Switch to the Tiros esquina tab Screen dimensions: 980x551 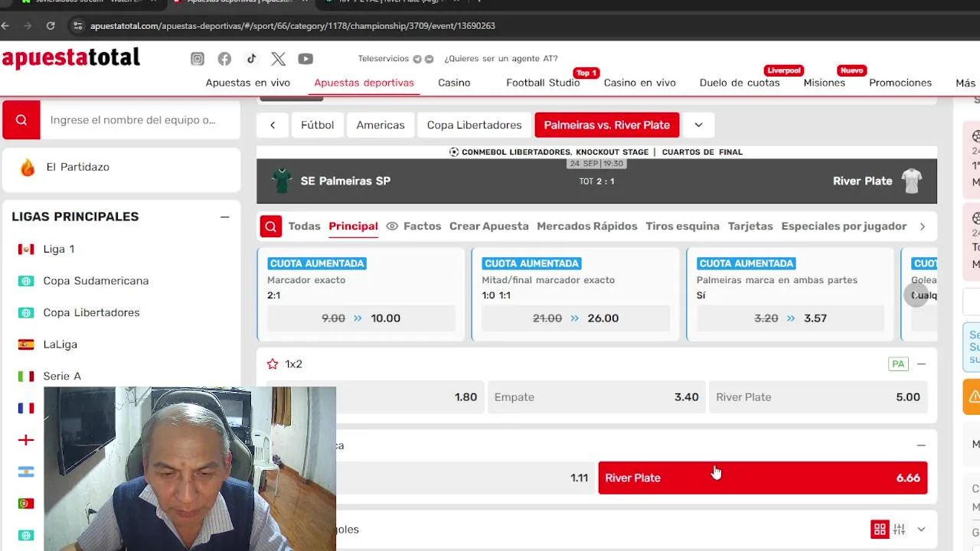682,227
